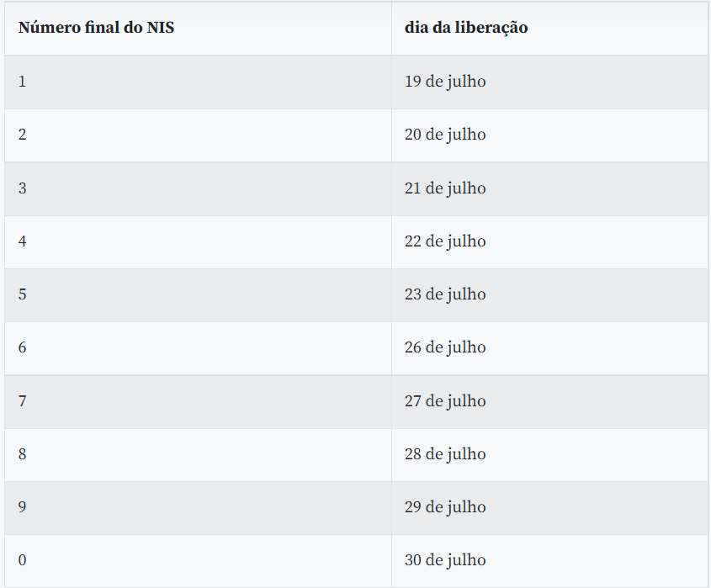
Task: Click the '22 de julho' date cell
Action: 549,241
